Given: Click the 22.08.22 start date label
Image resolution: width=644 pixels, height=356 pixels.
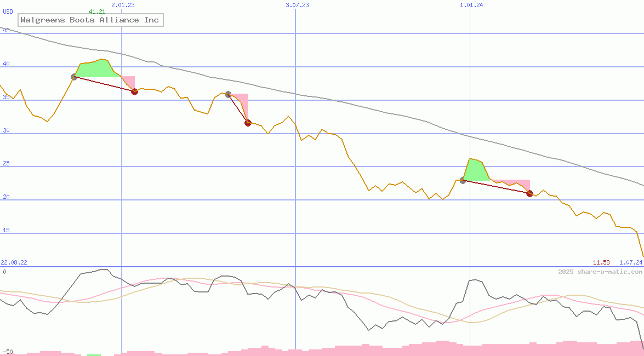Looking at the screenshot, I should point(14,262).
